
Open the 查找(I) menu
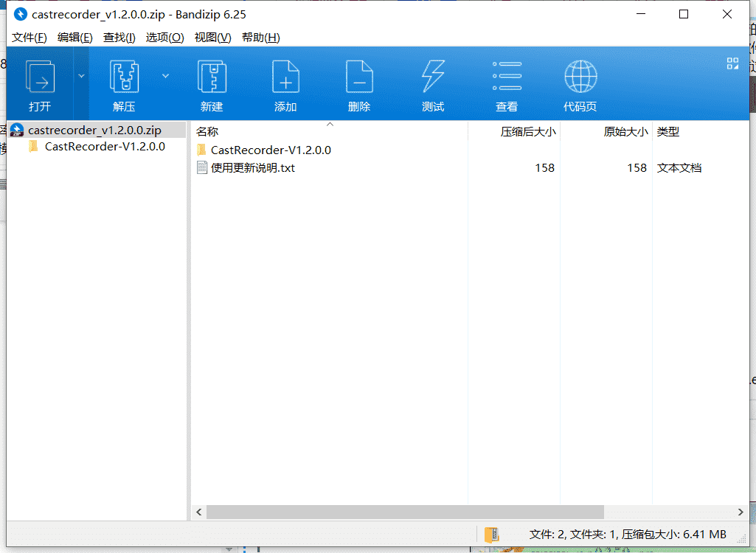point(119,38)
